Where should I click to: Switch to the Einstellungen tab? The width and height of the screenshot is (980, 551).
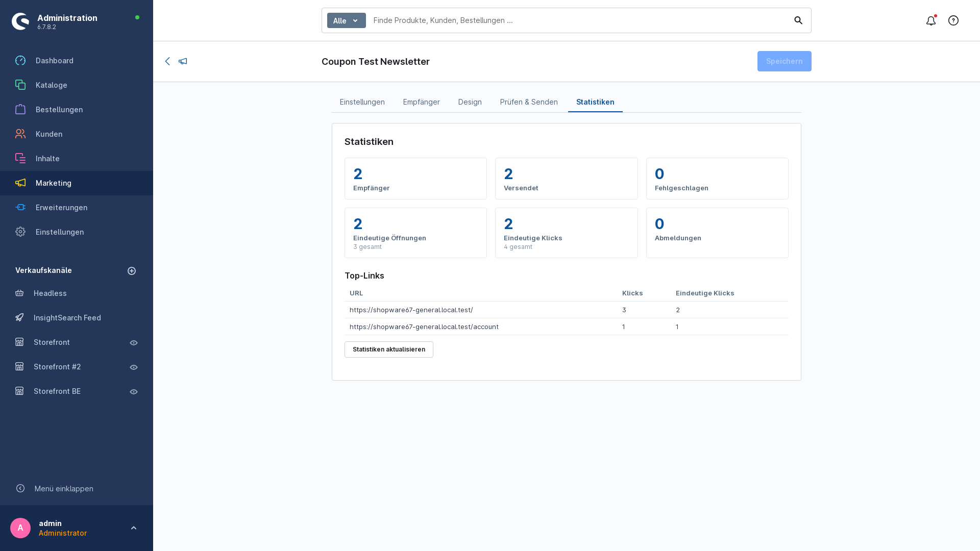click(x=362, y=102)
